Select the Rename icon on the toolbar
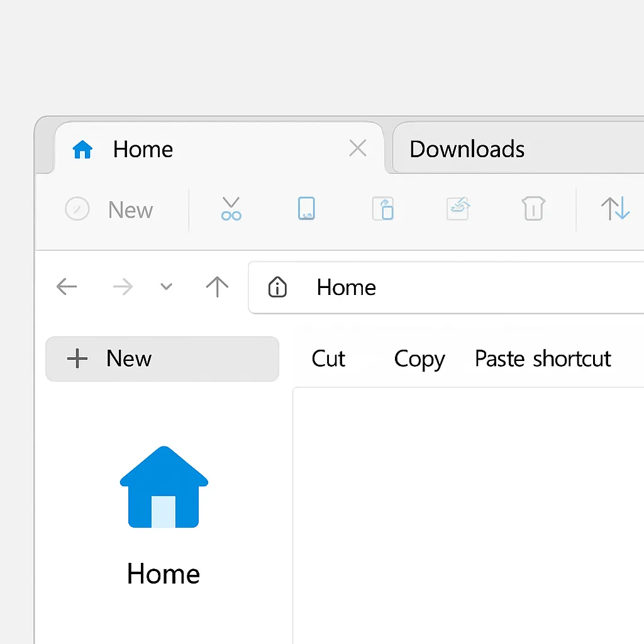This screenshot has height=644, width=644. [x=458, y=209]
